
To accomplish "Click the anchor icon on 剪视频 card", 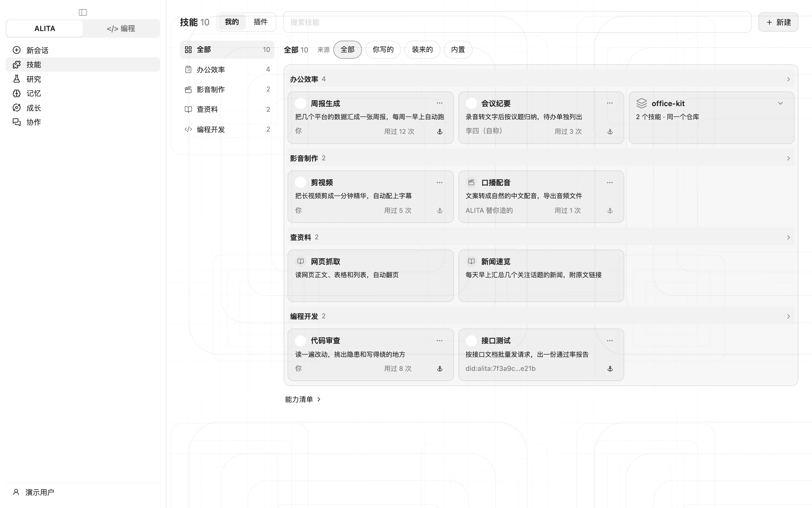I will click(440, 211).
